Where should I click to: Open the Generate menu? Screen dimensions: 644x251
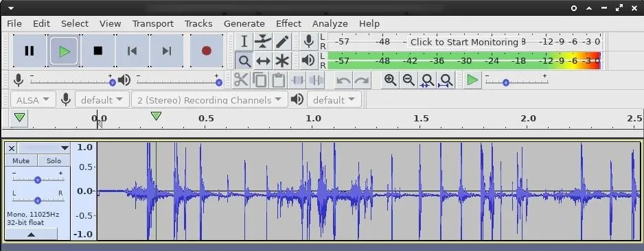tap(244, 24)
